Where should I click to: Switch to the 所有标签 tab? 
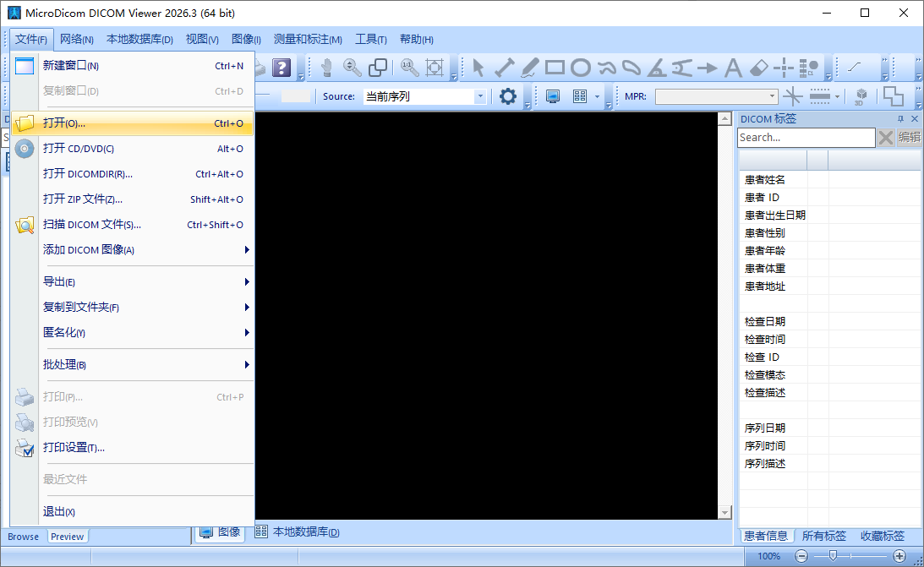[823, 536]
